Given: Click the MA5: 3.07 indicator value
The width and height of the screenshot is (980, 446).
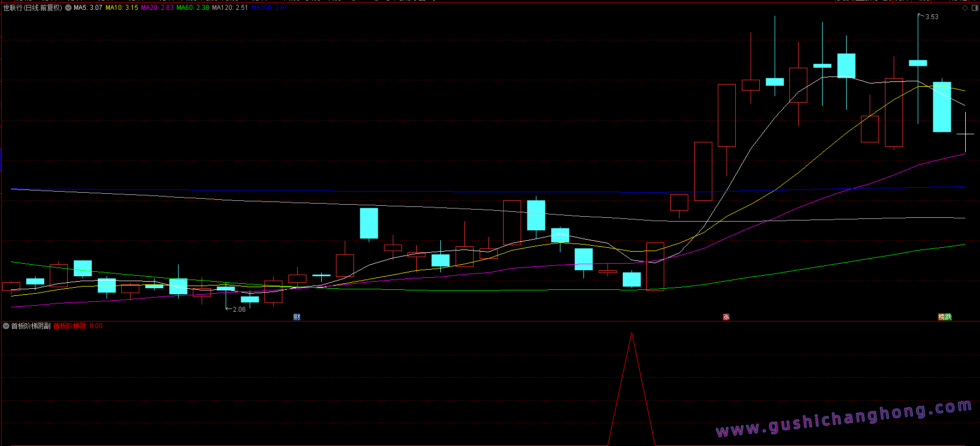Looking at the screenshot, I should pos(88,8).
